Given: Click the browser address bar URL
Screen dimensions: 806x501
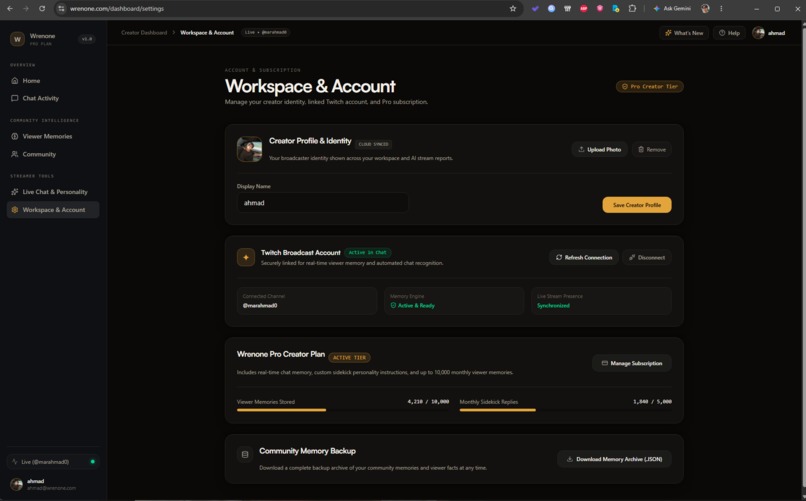Looking at the screenshot, I should 117,9.
